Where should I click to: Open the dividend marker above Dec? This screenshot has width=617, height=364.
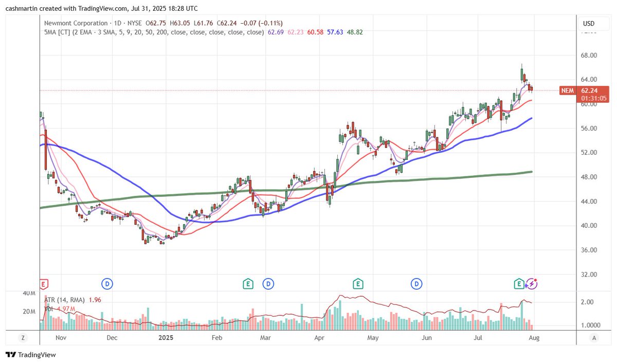107,283
